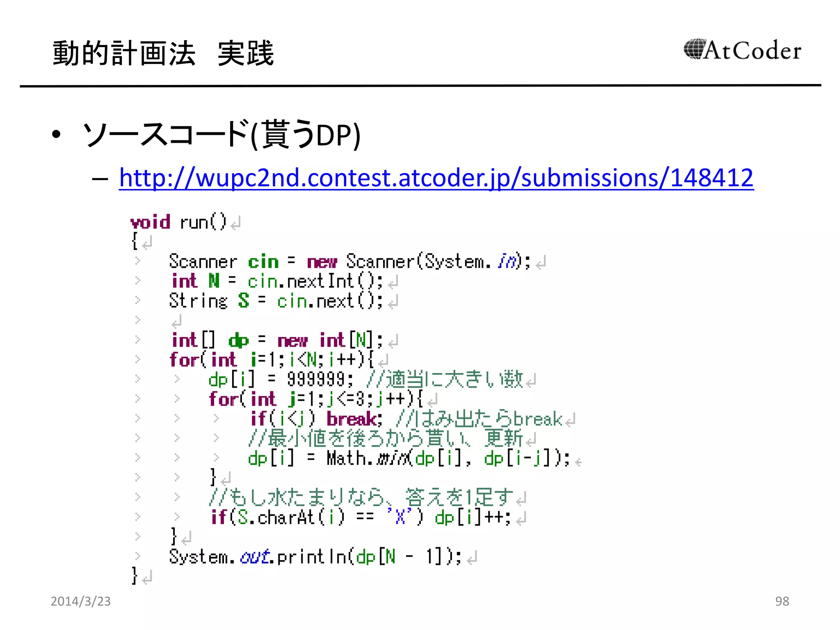Click the line 'String S = cin.next();'
Viewport: 840px width, 630px height.
(x=276, y=301)
